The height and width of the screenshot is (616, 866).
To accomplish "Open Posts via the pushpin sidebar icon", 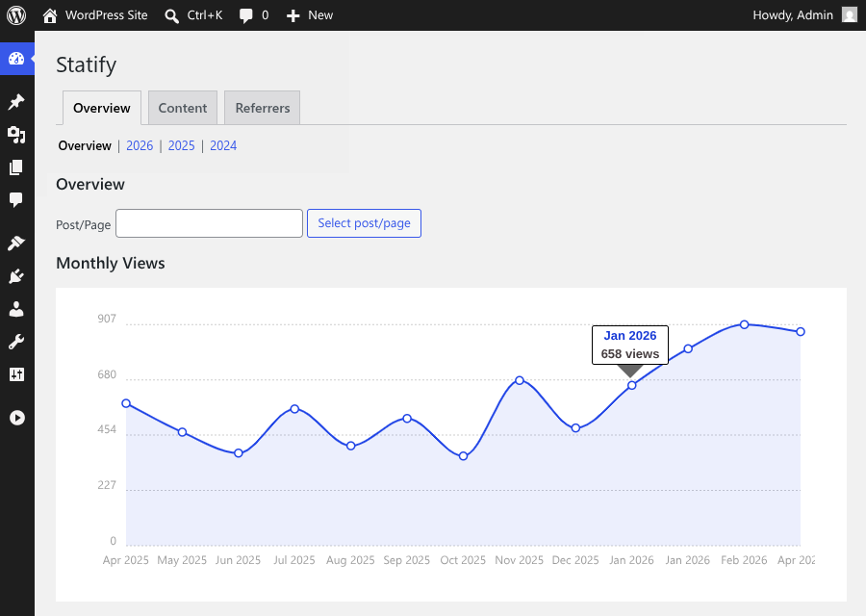I will point(16,102).
